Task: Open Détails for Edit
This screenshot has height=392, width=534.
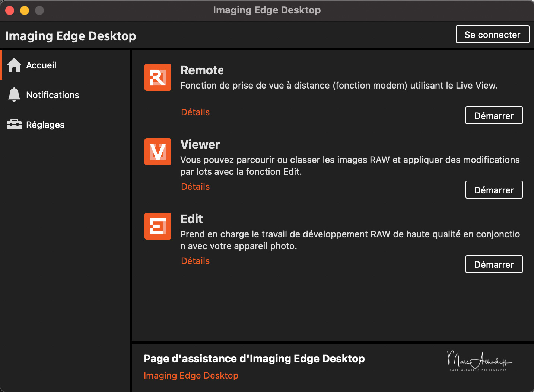Action: point(195,261)
